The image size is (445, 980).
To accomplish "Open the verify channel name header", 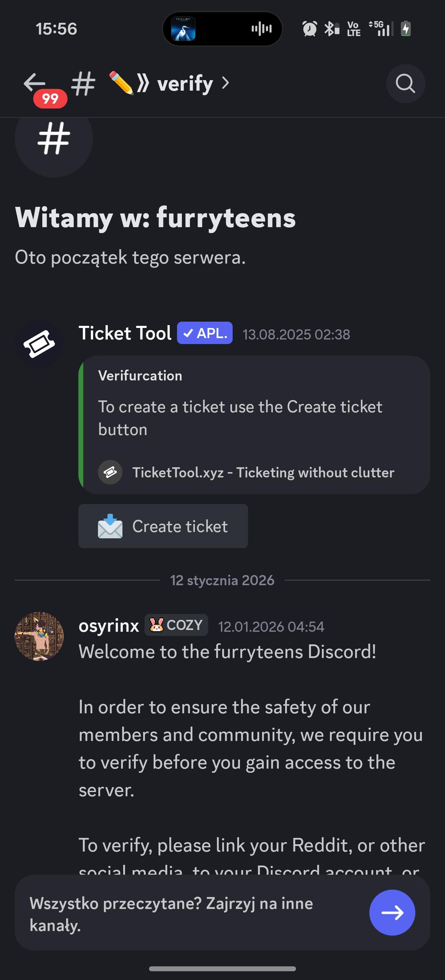I will [185, 83].
